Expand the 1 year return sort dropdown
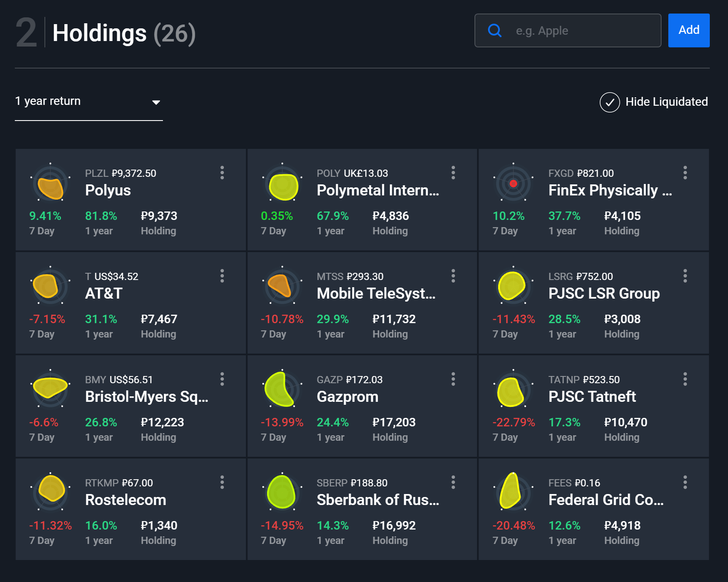Image resolution: width=728 pixels, height=582 pixels. [x=89, y=102]
